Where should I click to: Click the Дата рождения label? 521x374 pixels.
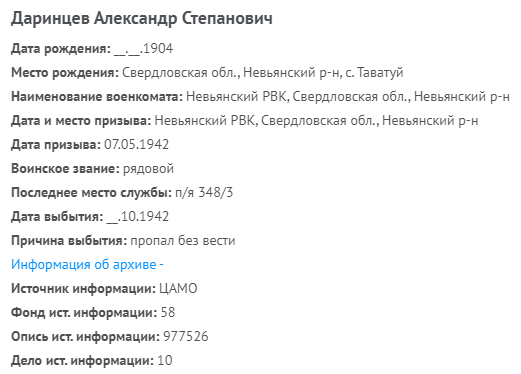61,49
